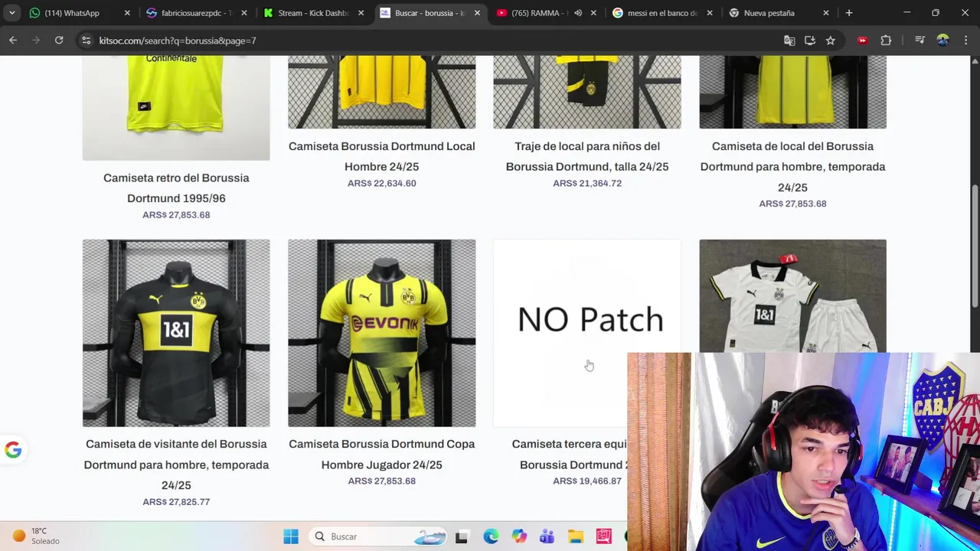The image size is (980, 551).
Task: Click the price ARS$ 22,634.60
Action: click(381, 184)
